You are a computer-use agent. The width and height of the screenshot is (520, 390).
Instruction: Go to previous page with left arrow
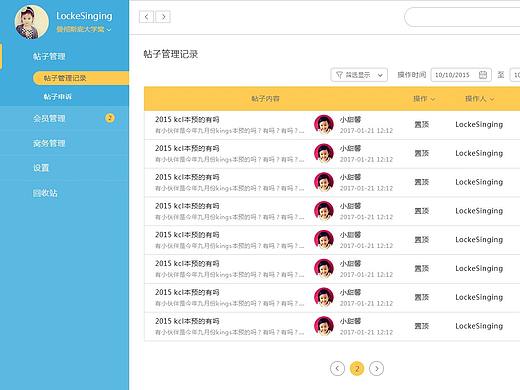click(337, 368)
